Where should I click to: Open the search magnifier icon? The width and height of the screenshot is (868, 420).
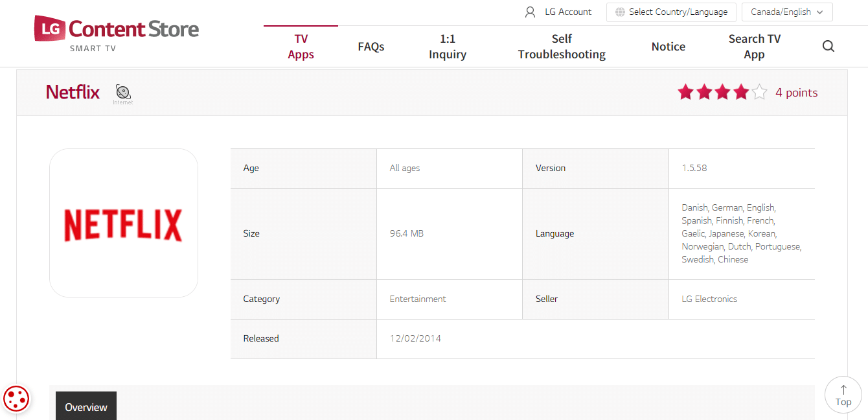828,47
